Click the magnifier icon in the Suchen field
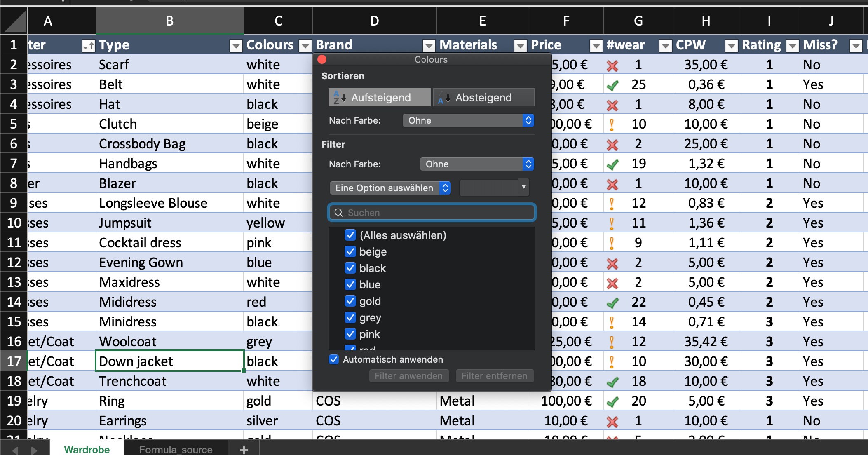This screenshot has width=868, height=455. pos(340,212)
